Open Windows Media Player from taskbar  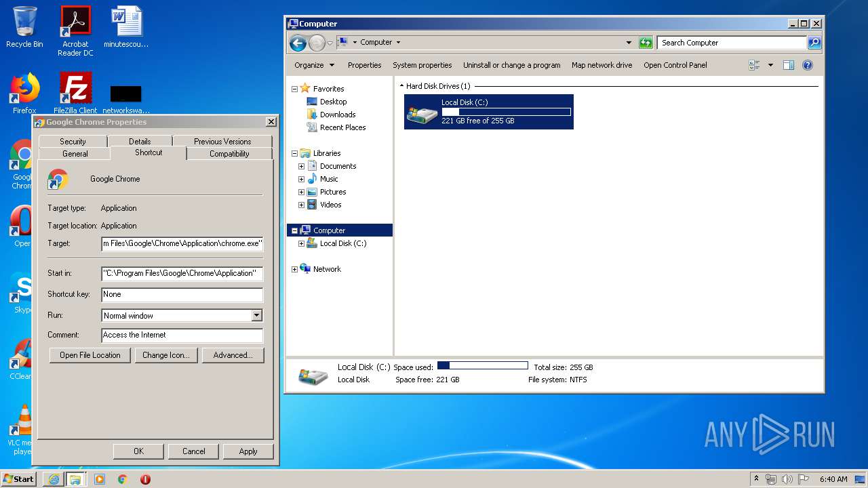click(100, 479)
